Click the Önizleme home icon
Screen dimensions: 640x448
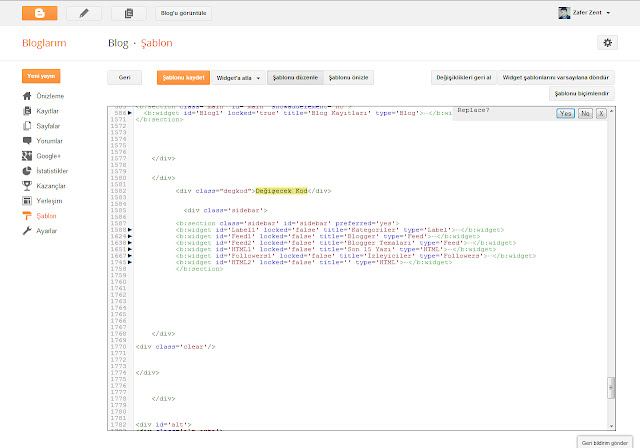pyautogui.click(x=27, y=96)
